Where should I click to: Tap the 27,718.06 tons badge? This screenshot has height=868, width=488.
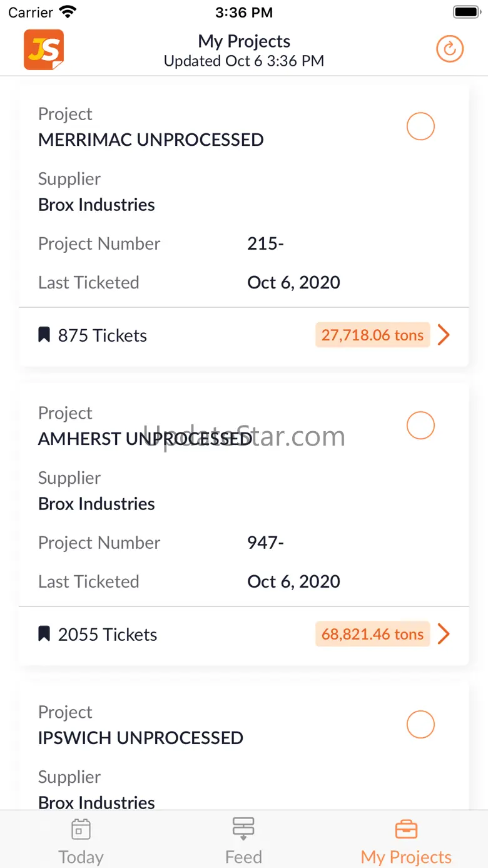click(372, 335)
